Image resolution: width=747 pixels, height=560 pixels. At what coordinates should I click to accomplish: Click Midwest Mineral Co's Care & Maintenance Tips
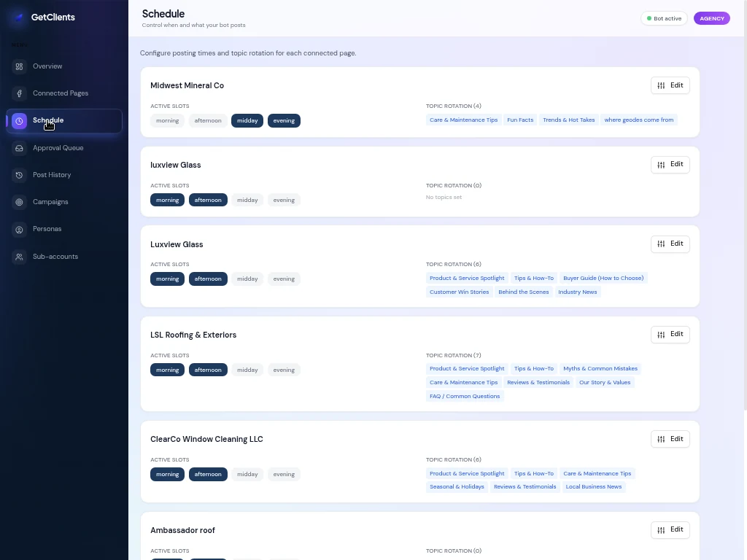[463, 120]
